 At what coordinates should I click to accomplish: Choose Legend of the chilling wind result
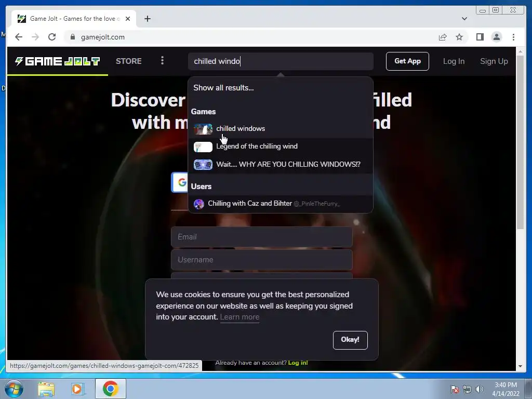[x=281, y=147]
